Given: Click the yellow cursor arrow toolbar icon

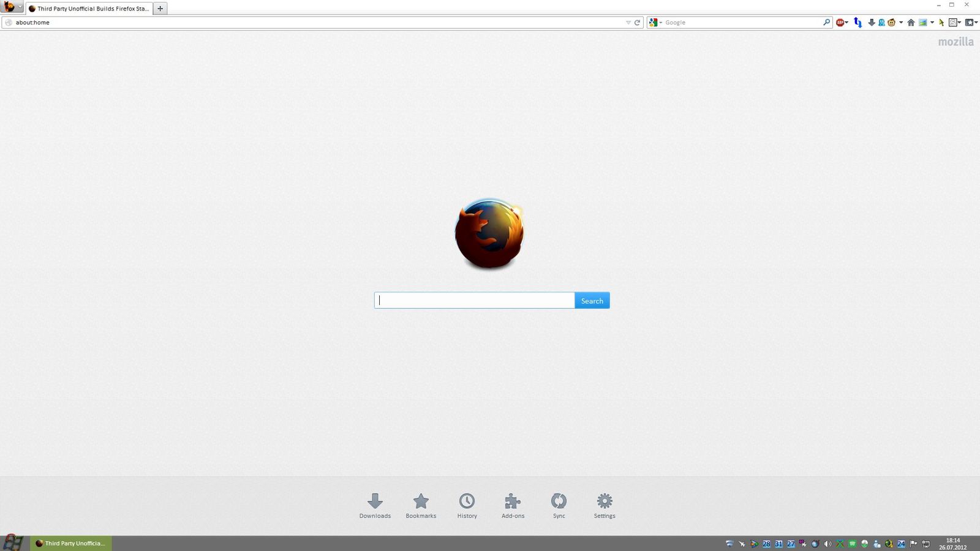Looking at the screenshot, I should (941, 23).
